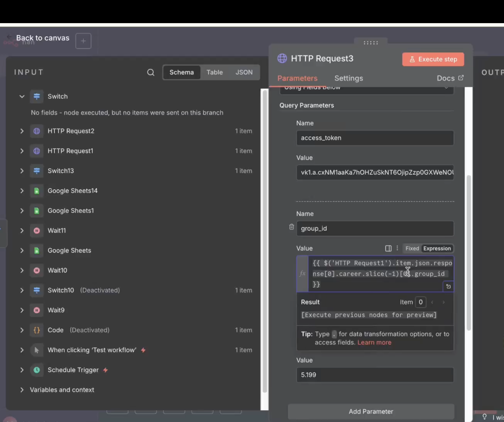Screen dimensions: 504x422
Task: Click the Execute step button
Action: [x=433, y=59]
